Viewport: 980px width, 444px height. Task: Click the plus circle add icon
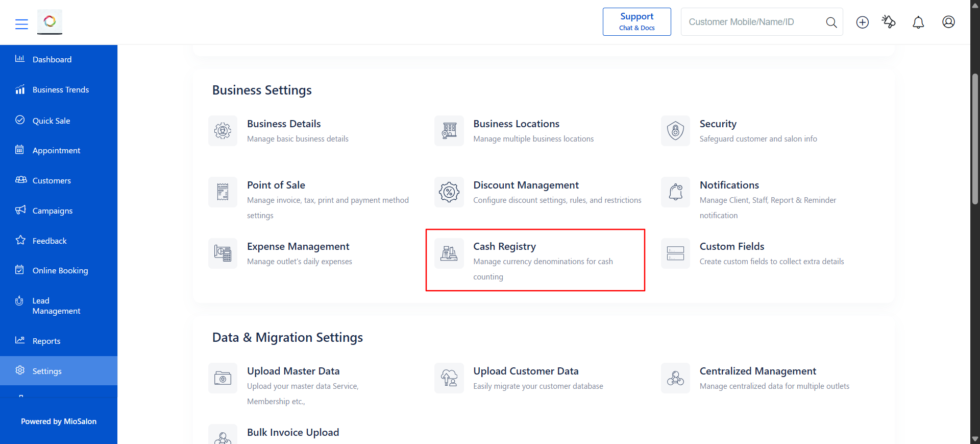click(863, 22)
